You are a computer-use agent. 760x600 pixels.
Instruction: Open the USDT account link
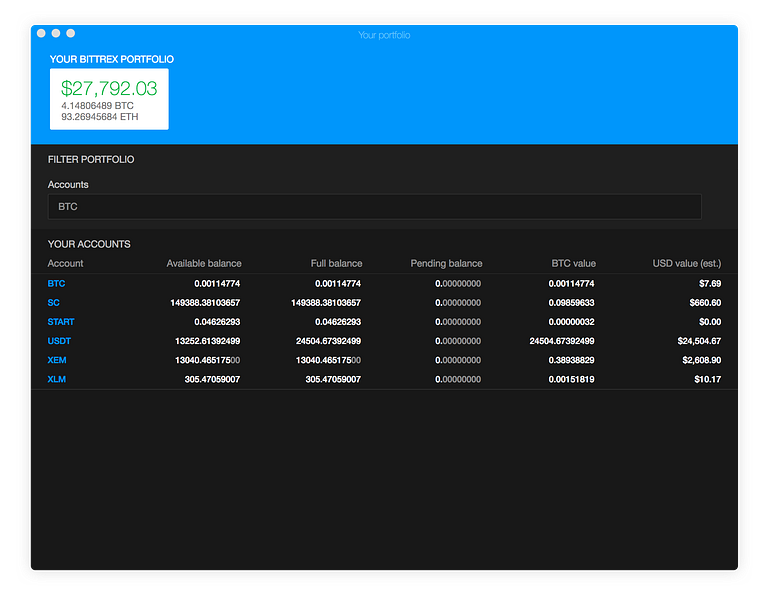pos(59,341)
